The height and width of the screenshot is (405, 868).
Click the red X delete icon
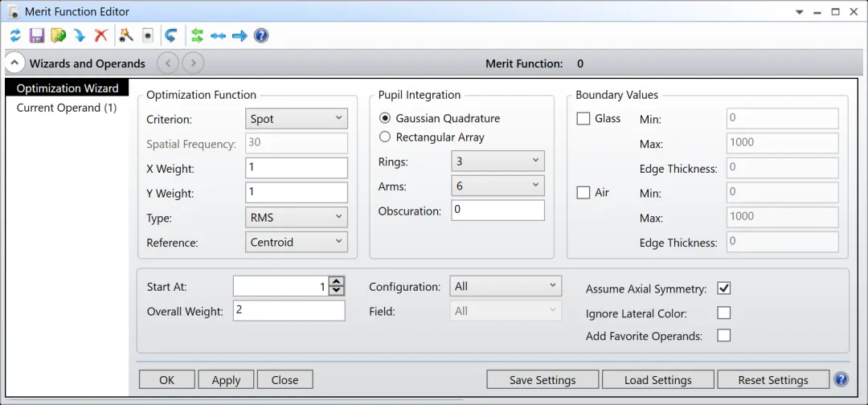[100, 35]
